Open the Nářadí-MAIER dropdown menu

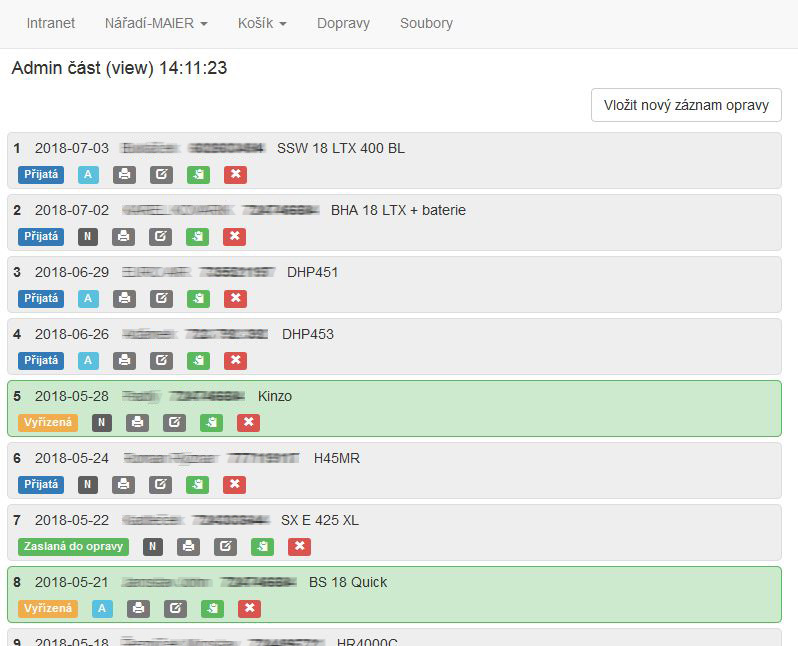(156, 23)
